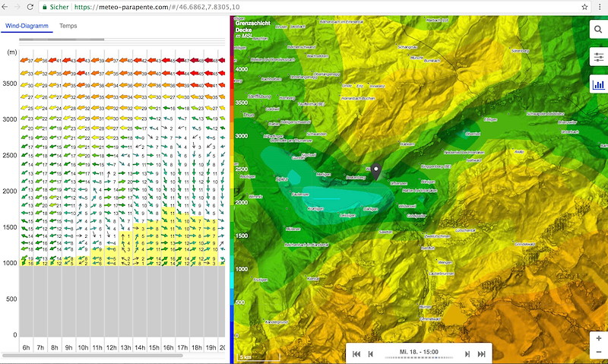The height and width of the screenshot is (364, 608).
Task: Click the Habkern label on the map
Action: click(x=407, y=144)
